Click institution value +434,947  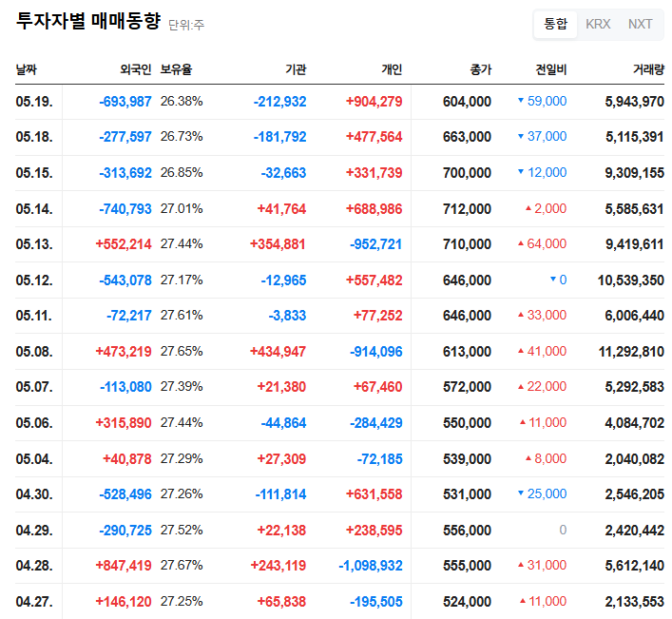point(278,352)
